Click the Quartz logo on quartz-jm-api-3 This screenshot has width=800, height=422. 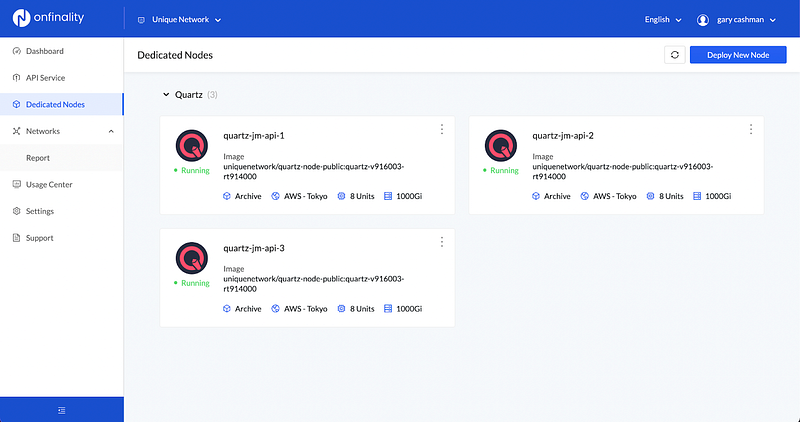pyautogui.click(x=192, y=258)
